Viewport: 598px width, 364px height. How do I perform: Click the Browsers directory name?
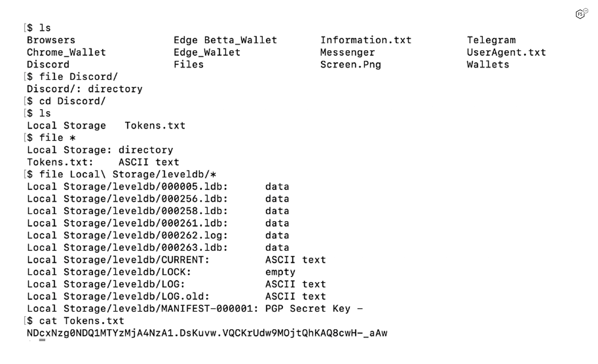tap(51, 40)
